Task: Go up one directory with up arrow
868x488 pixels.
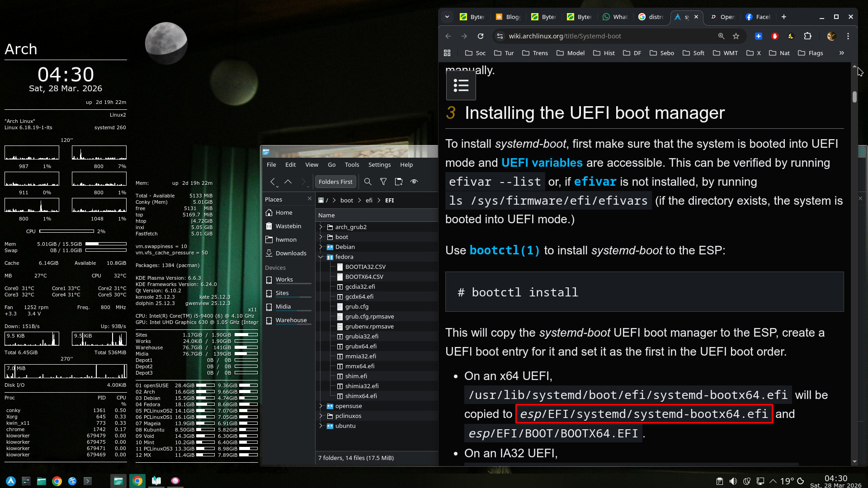Action: [x=288, y=182]
